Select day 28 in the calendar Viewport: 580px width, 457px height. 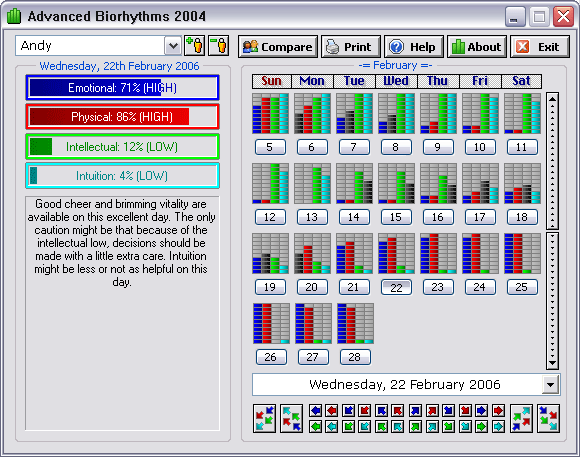[x=354, y=357]
